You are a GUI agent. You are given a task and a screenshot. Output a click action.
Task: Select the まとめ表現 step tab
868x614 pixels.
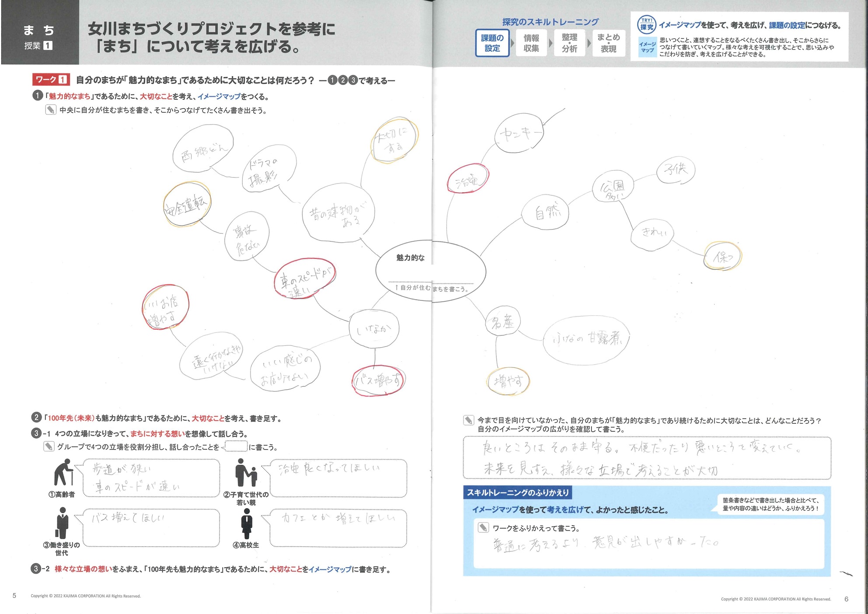(x=609, y=43)
